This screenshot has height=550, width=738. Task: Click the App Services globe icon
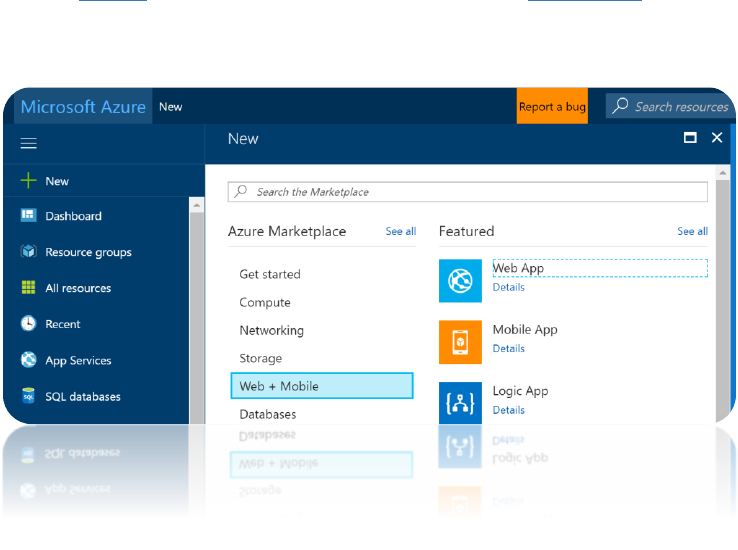tap(29, 359)
